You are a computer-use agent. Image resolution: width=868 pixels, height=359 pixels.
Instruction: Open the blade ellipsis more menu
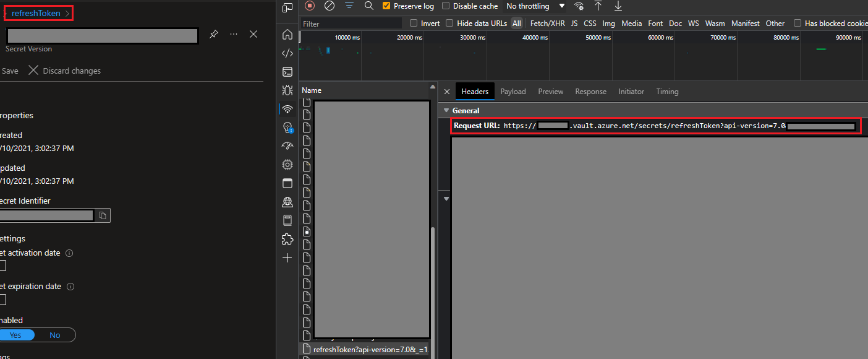pos(234,34)
